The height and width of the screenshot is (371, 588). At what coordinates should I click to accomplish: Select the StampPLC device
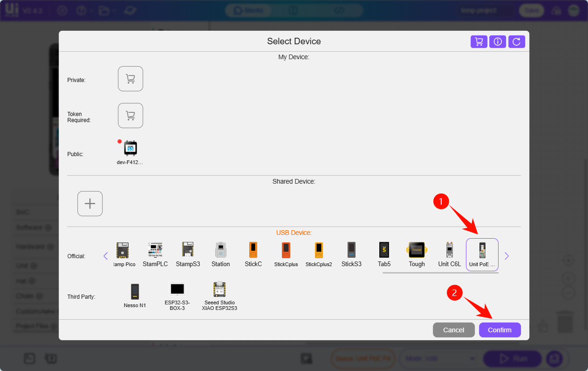pyautogui.click(x=155, y=254)
